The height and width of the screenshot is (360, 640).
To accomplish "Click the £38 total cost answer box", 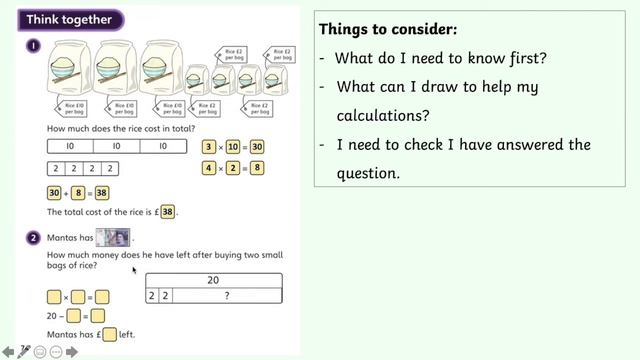I will [168, 212].
